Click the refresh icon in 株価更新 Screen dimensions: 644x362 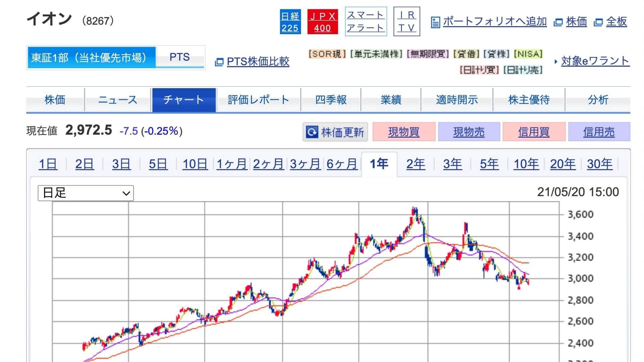point(311,132)
